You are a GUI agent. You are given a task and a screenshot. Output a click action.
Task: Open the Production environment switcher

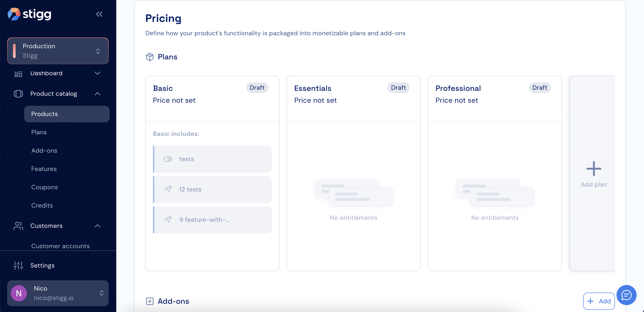click(x=58, y=51)
